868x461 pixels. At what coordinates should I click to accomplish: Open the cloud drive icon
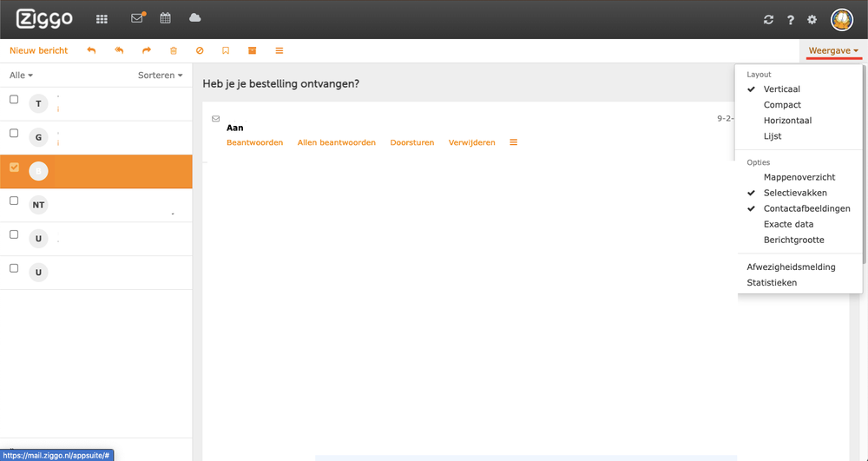194,17
